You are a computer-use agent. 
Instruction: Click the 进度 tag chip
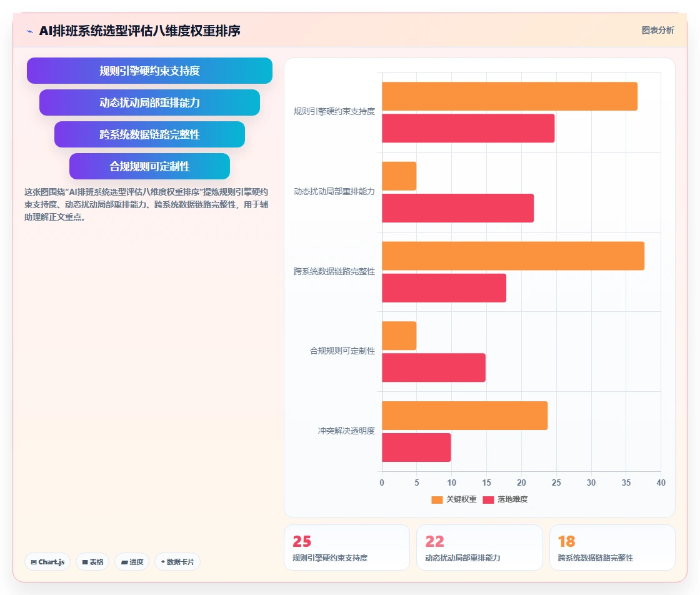click(132, 562)
